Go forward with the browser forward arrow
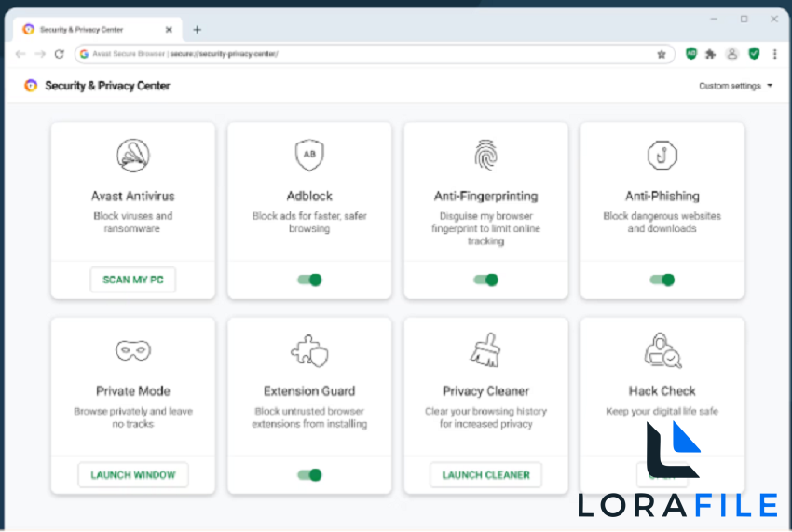 coord(40,54)
